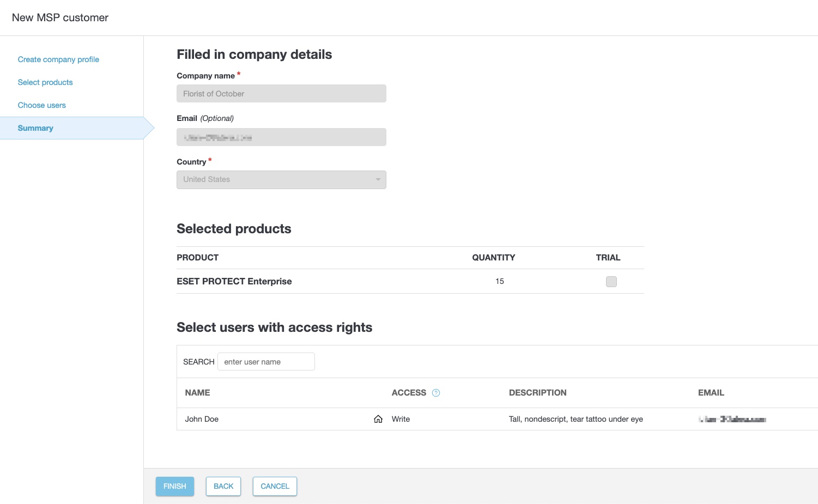This screenshot has height=504, width=818.
Task: Click the optional Email field
Action: pyautogui.click(x=281, y=137)
